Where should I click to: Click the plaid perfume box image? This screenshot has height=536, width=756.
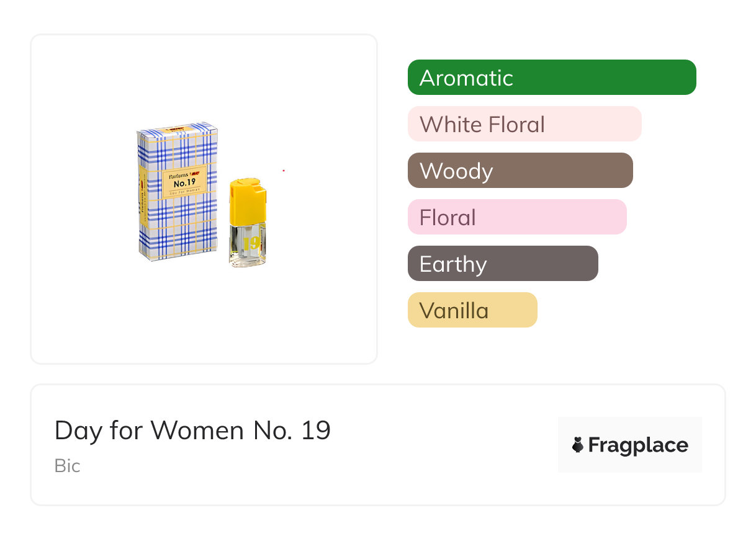(177, 217)
